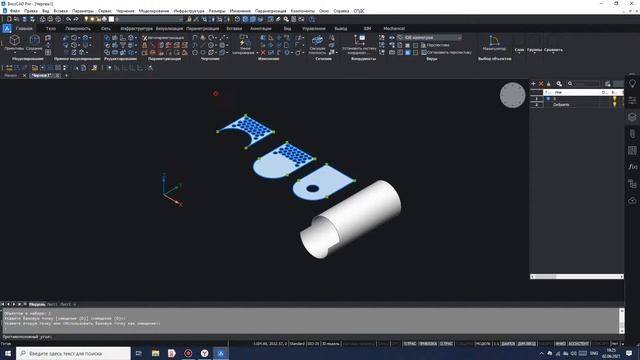640x360 pixels.
Task: Open the f(x) parameters panel in the right sidebar
Action: click(x=632, y=167)
